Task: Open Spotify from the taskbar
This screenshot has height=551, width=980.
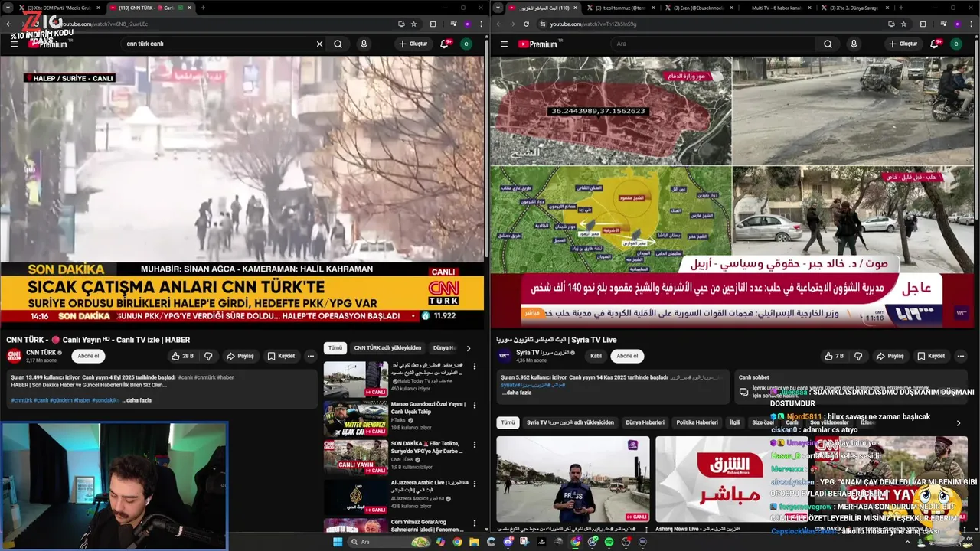Action: coord(609,542)
